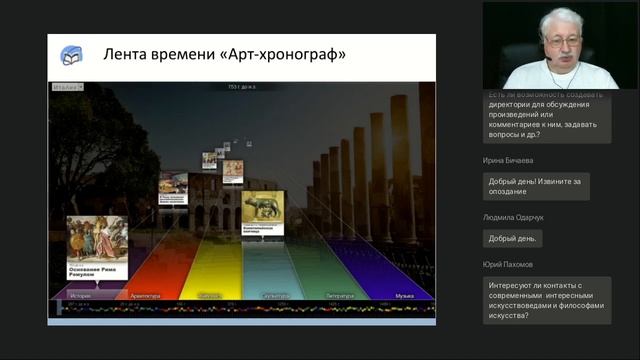This screenshot has width=640, height=360.
Task: Open the Основание Рима Ромулом card
Action: tap(97, 248)
